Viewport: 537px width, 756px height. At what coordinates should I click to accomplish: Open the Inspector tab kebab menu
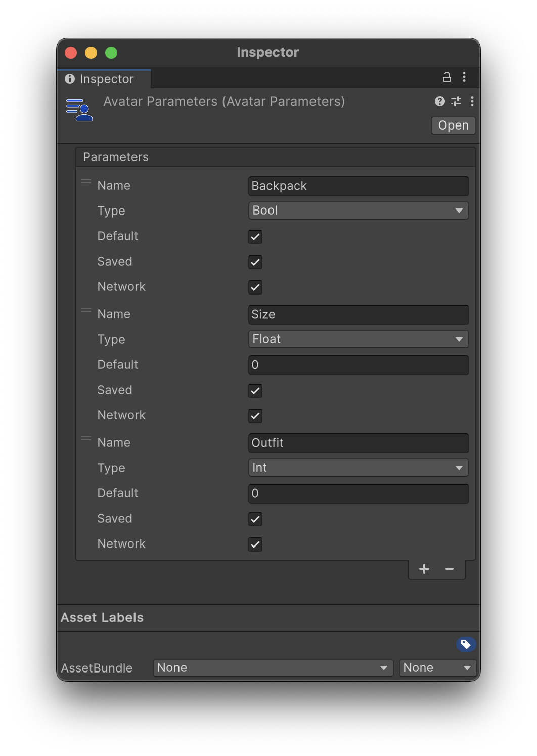(x=464, y=77)
